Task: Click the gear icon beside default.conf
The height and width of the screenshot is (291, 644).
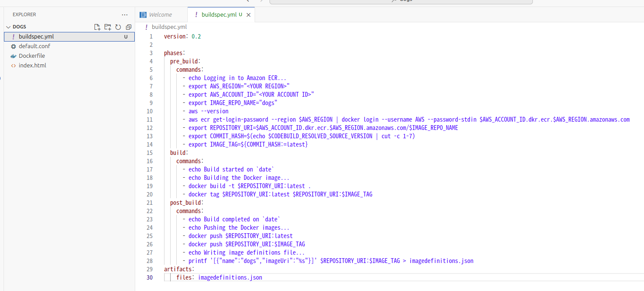Action: click(x=13, y=46)
